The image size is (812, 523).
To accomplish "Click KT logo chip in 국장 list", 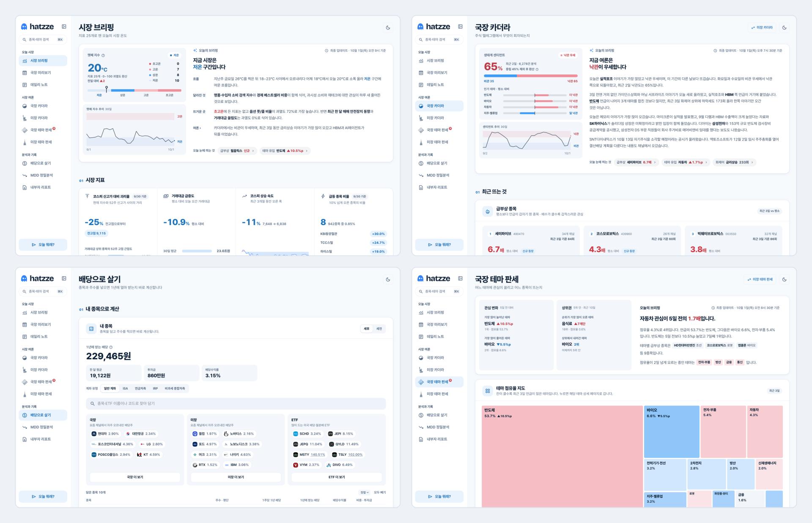I will tap(148, 454).
